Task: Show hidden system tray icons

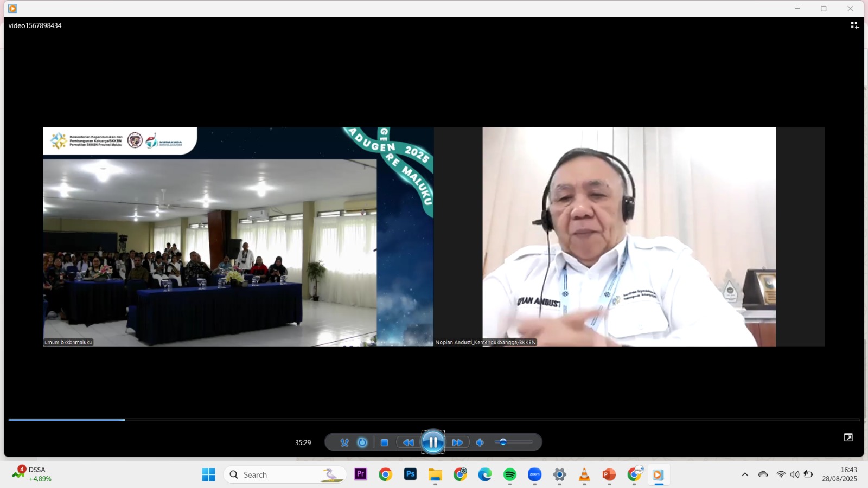Action: (x=745, y=474)
